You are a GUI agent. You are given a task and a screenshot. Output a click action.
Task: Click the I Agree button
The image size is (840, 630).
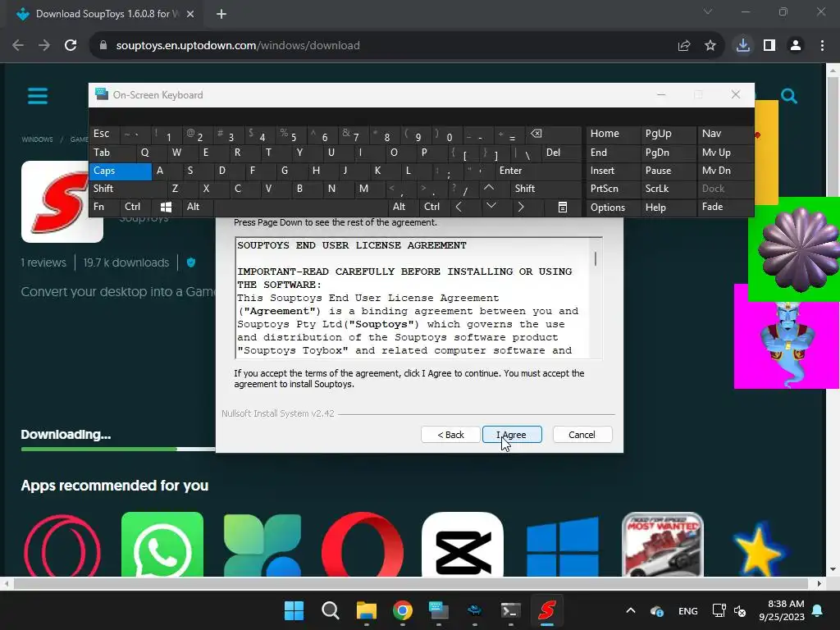[512, 435]
